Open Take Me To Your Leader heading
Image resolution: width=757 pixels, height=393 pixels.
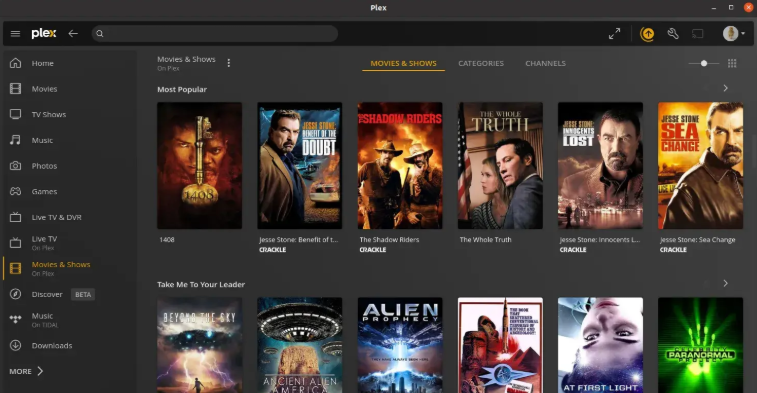click(x=201, y=284)
